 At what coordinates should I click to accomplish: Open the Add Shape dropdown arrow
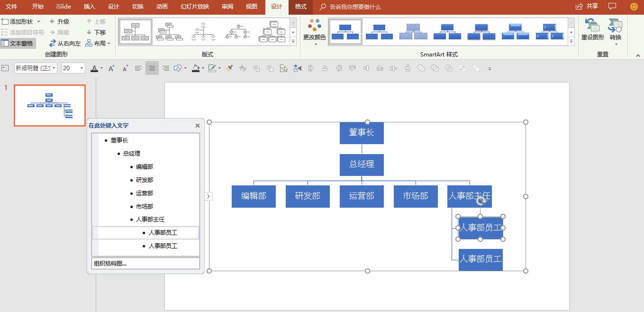38,21
